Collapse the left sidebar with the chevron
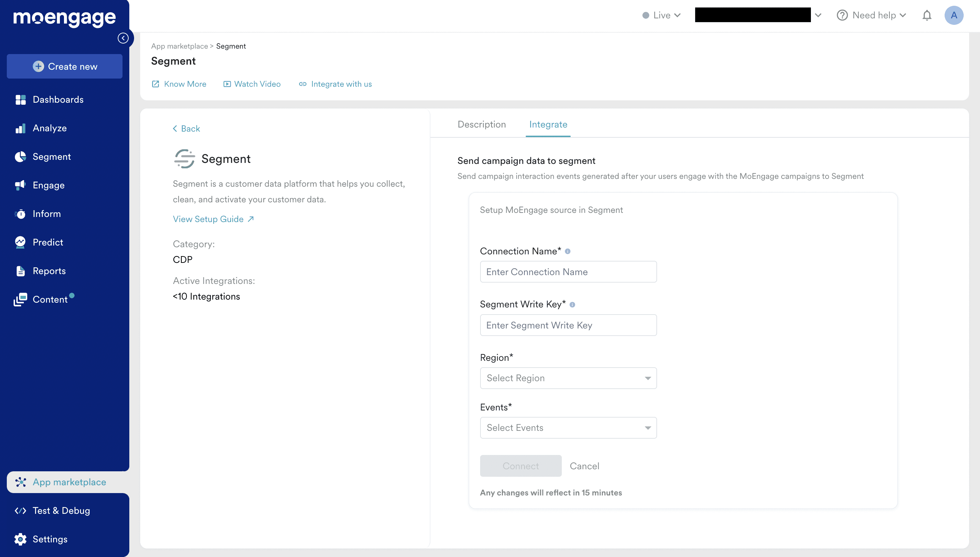The image size is (980, 557). click(123, 38)
